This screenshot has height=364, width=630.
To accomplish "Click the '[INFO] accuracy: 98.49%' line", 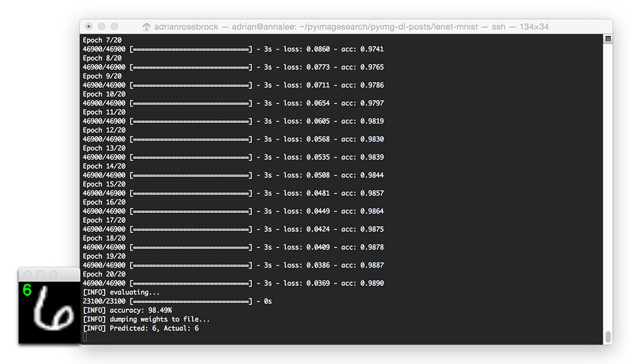I will 127,310.
